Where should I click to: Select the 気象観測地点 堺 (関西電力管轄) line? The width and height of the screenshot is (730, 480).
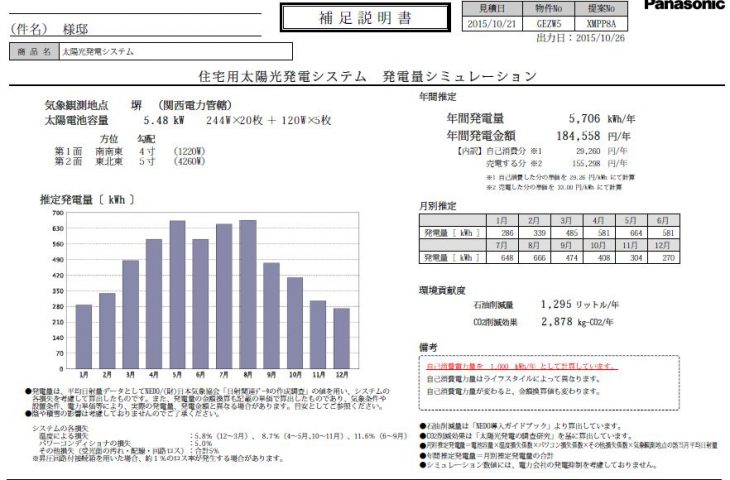coord(138,105)
